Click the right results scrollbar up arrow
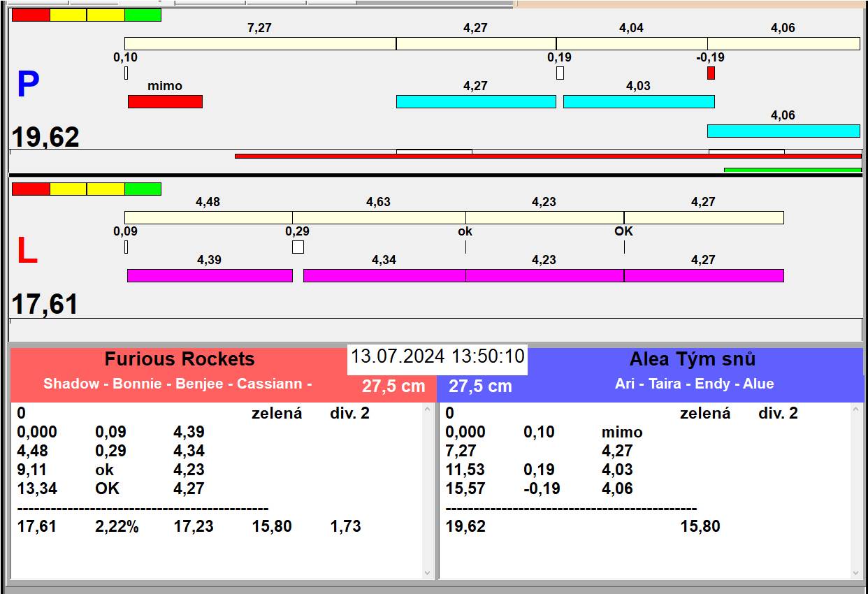This screenshot has height=594, width=868. pyautogui.click(x=856, y=410)
